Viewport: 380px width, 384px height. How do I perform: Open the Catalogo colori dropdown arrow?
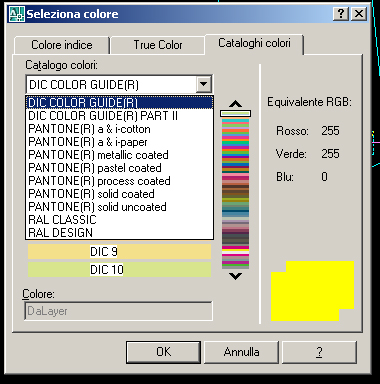tap(203, 85)
